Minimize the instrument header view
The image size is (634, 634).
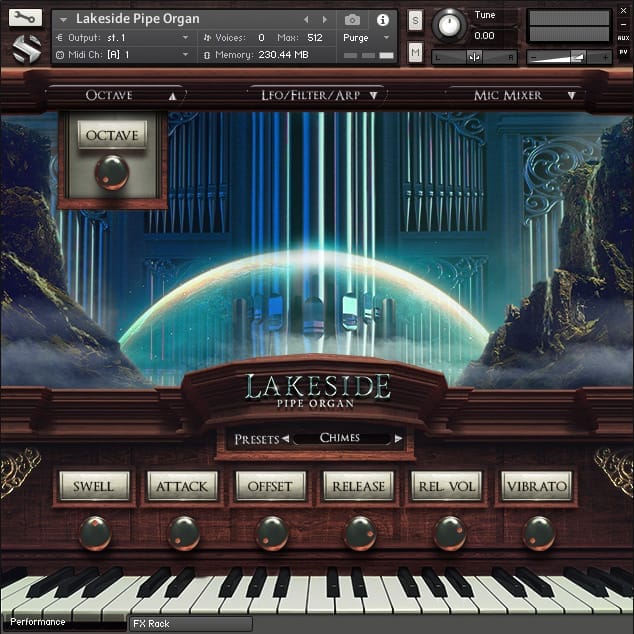pyautogui.click(x=623, y=25)
